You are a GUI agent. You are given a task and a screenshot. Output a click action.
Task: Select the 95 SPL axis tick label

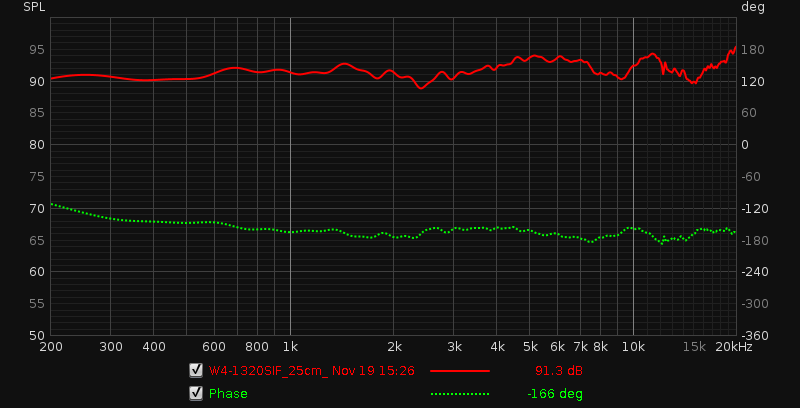pyautogui.click(x=37, y=49)
